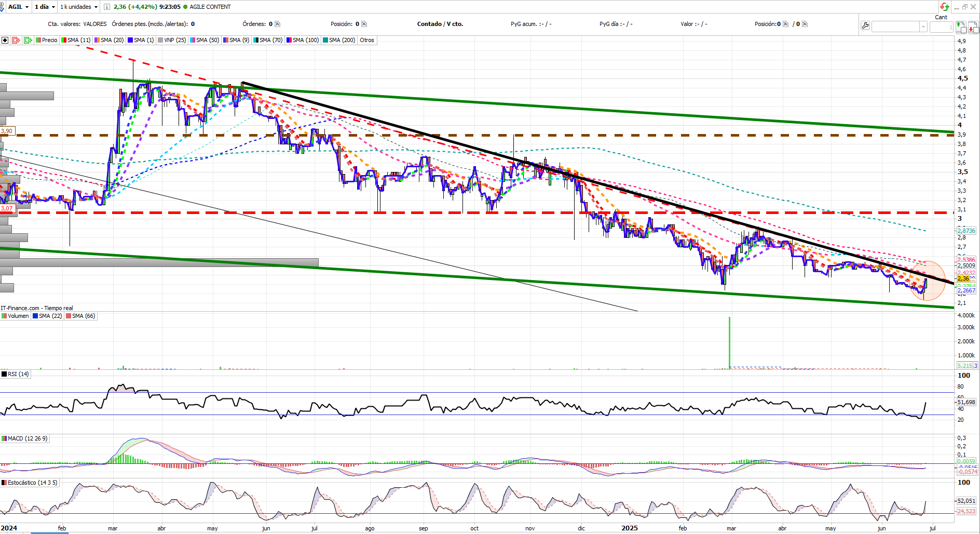Screen dimensions: 980x534
Task: Open trading settings wrench icon
Action: click(865, 26)
